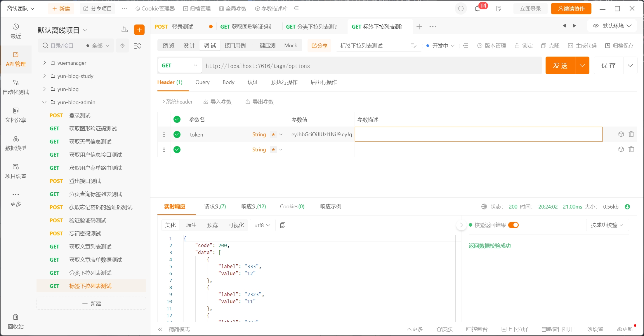Open the 响应头(12) response headers tab
This screenshot has width=644, height=336.
click(x=254, y=206)
